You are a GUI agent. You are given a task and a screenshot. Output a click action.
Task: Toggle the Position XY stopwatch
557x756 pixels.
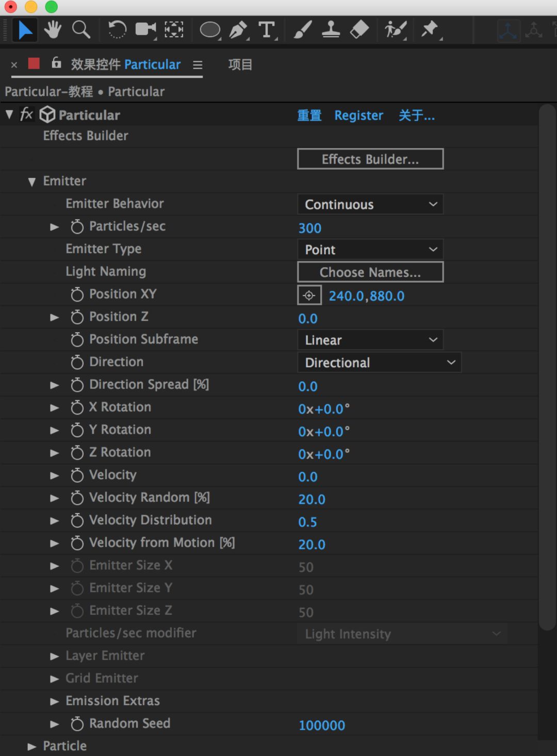[x=77, y=294]
